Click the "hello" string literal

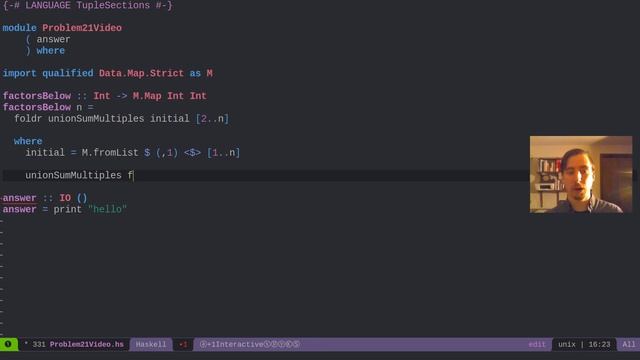107,209
